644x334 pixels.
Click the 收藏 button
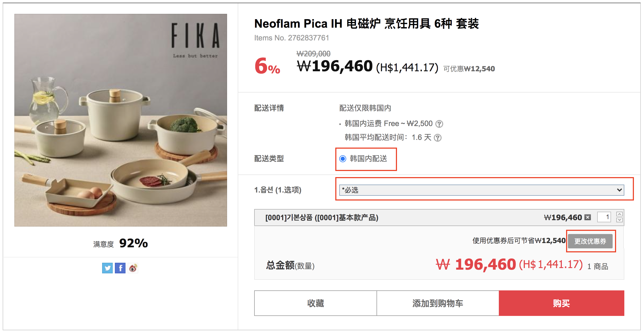[315, 303]
